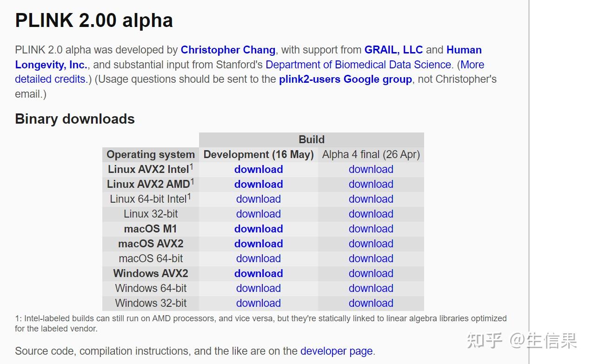Download Alpha 4 final for Windows 32-bit
The width and height of the screenshot is (592, 364).
point(371,304)
